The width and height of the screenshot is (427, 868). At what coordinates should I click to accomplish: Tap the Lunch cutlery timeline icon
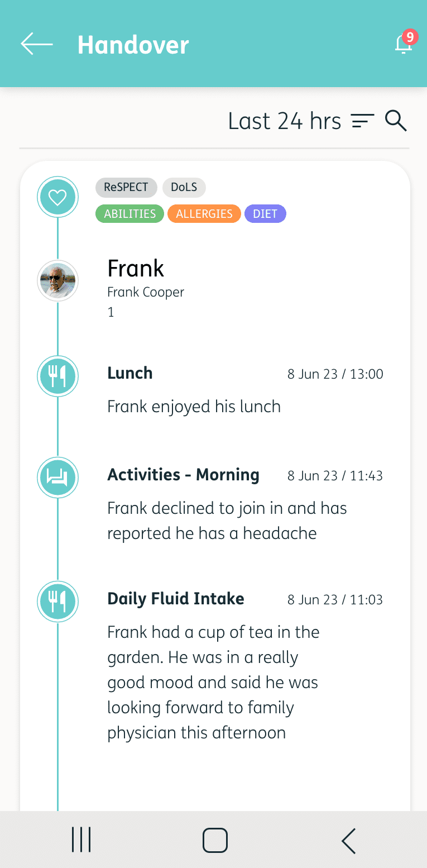pos(57,376)
